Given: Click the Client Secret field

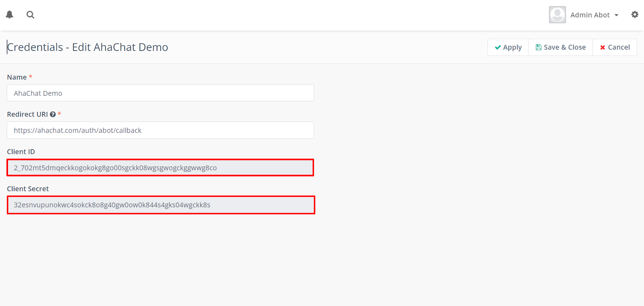Looking at the screenshot, I should point(161,205).
